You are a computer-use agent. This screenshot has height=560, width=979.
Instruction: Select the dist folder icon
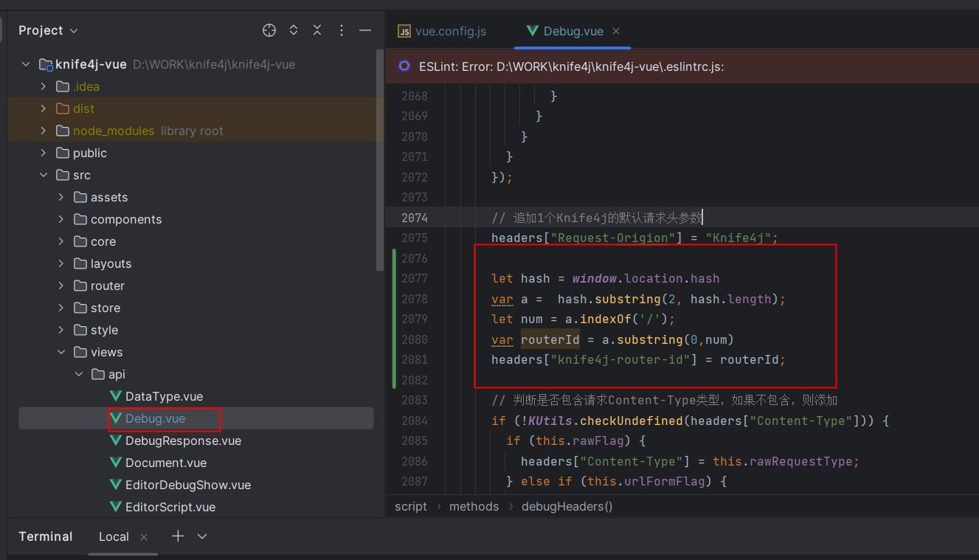coord(63,108)
